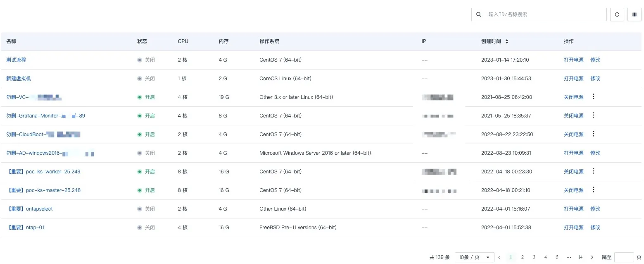Open the three-dot actions menu for 勿删-VC
The width and height of the screenshot is (644, 264).
click(x=594, y=96)
